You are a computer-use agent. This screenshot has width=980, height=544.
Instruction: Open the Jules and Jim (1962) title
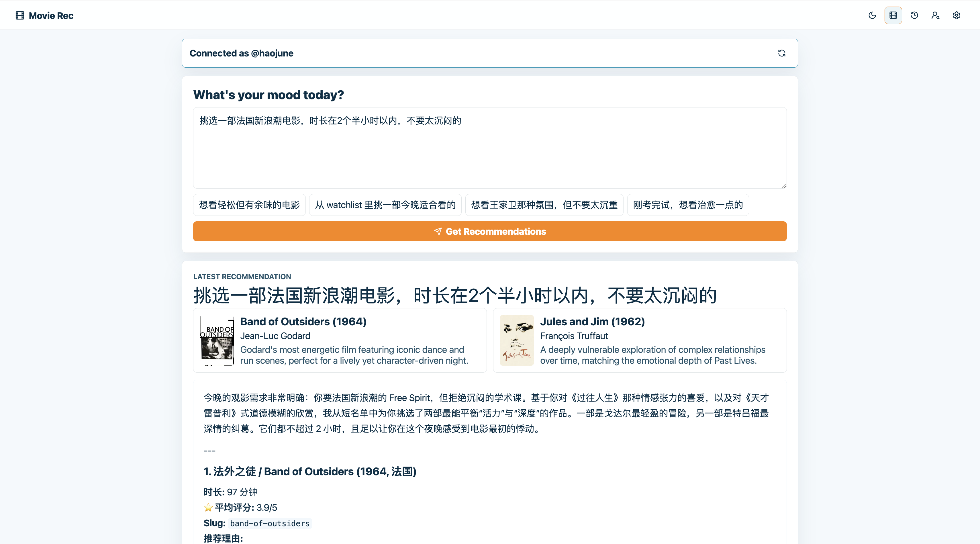[592, 322]
